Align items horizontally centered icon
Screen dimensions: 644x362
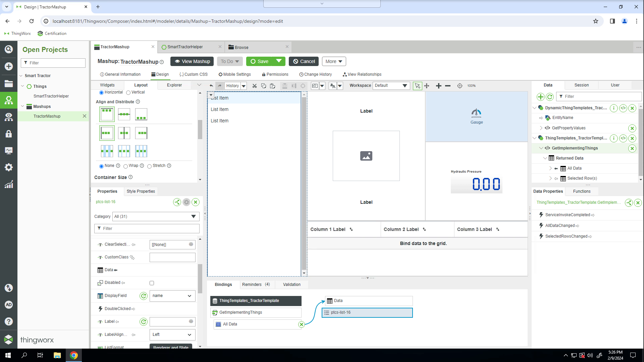[124, 133]
